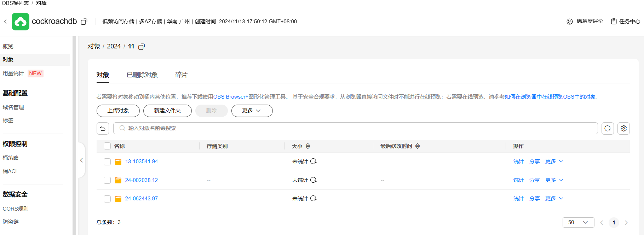The image size is (644, 235).
Task: Refresh size statistic for folder 13-103541.94
Action: 314,161
